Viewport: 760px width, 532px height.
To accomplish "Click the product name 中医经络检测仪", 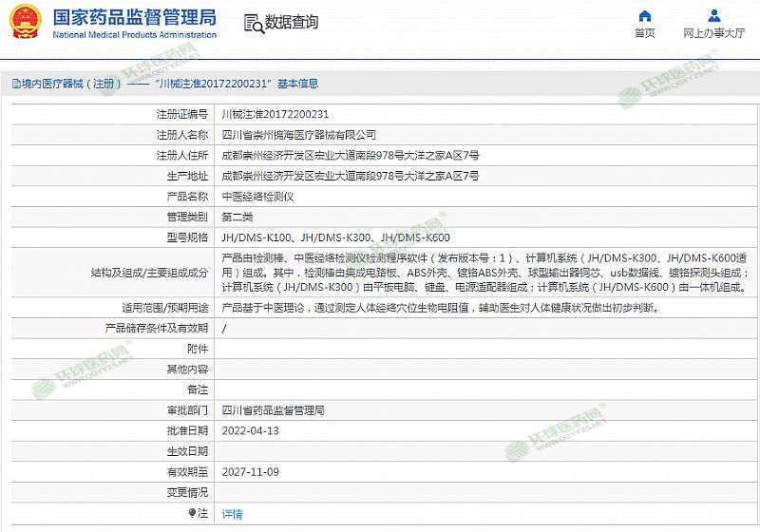I will (x=257, y=197).
